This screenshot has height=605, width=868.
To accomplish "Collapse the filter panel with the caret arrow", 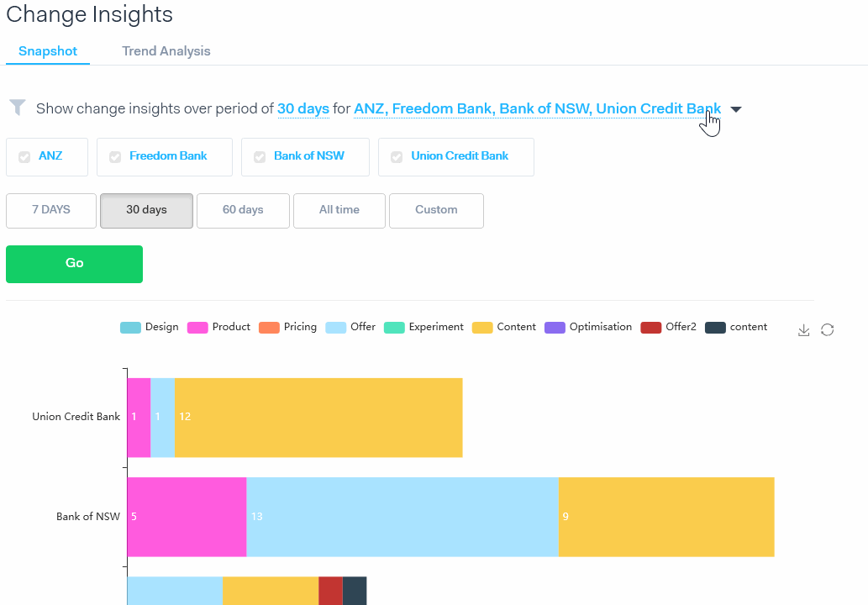I will coord(736,109).
